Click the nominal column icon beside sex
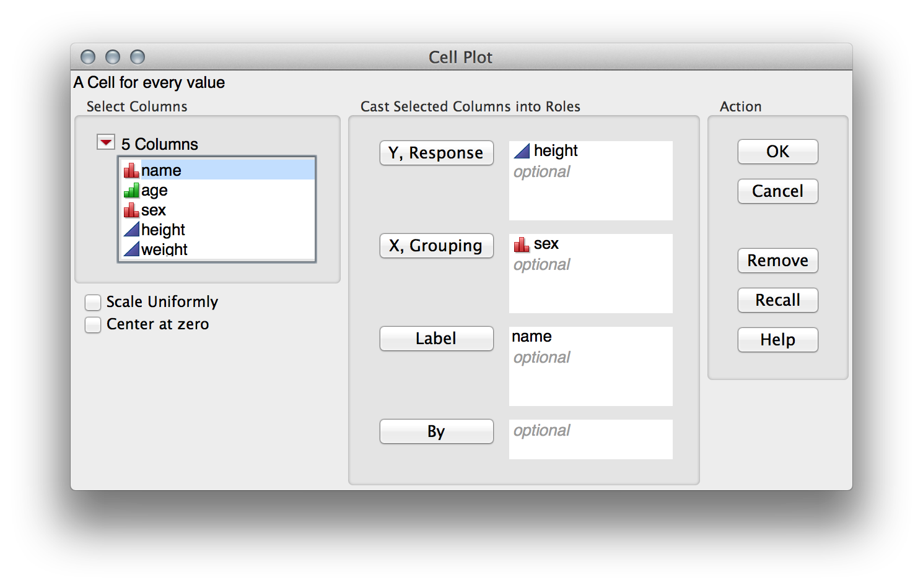The width and height of the screenshot is (923, 588). pyautogui.click(x=131, y=210)
